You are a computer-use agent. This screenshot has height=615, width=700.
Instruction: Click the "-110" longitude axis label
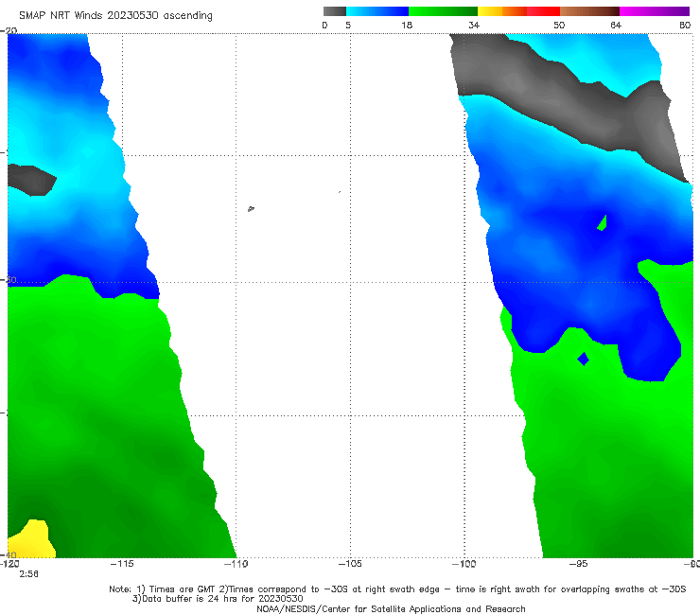(x=236, y=564)
